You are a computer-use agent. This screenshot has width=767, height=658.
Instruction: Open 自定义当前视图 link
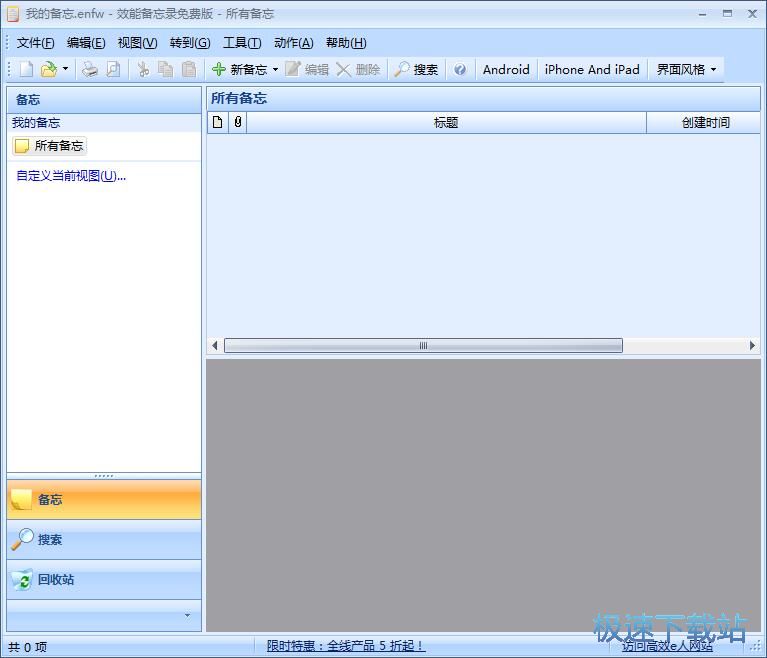pos(70,176)
